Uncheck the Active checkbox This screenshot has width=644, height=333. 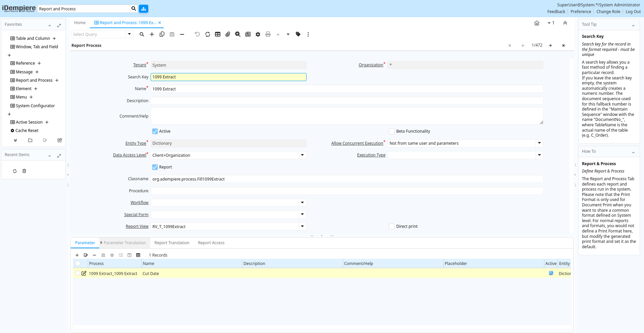pyautogui.click(x=155, y=131)
